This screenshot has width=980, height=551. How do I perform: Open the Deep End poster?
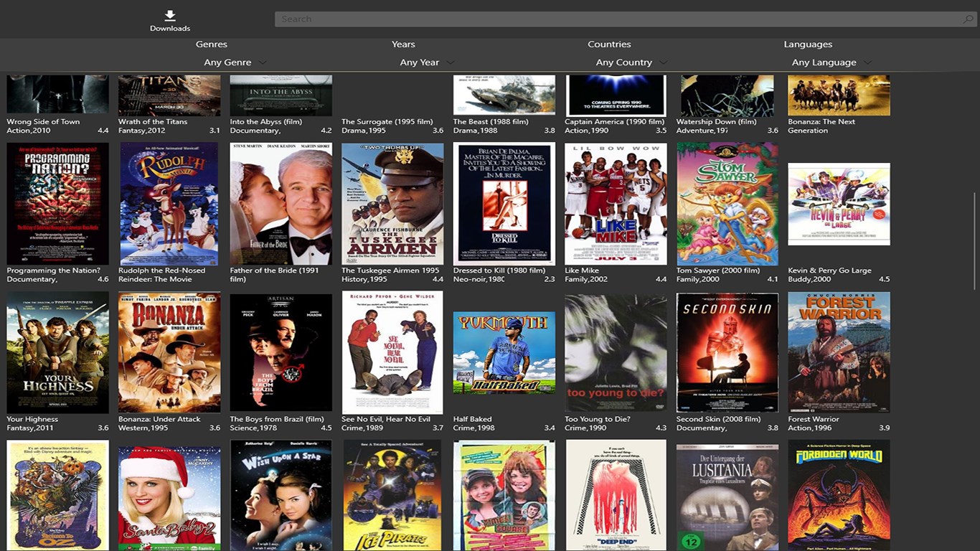[616, 496]
